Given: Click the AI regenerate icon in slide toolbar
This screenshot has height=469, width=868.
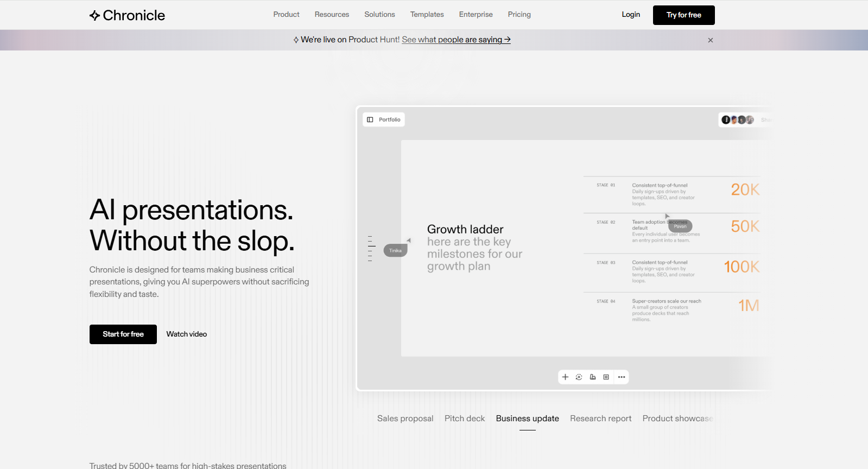Looking at the screenshot, I should [579, 377].
